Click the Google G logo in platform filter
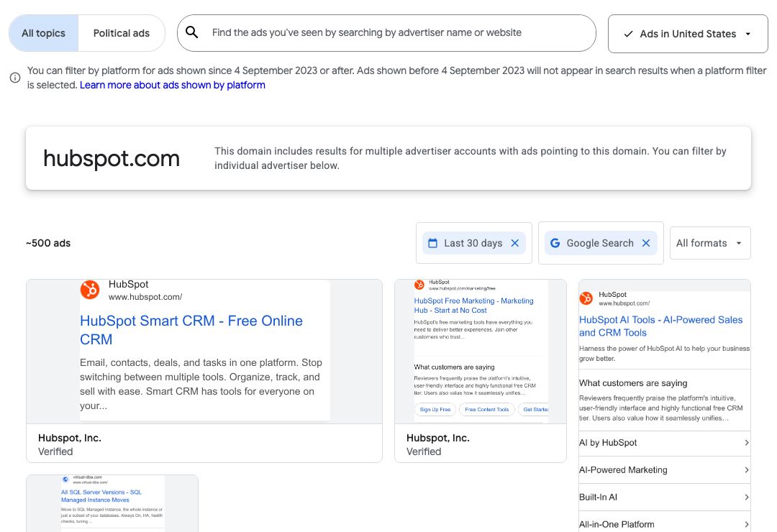Screen dimensions: 777x532 click(x=555, y=243)
